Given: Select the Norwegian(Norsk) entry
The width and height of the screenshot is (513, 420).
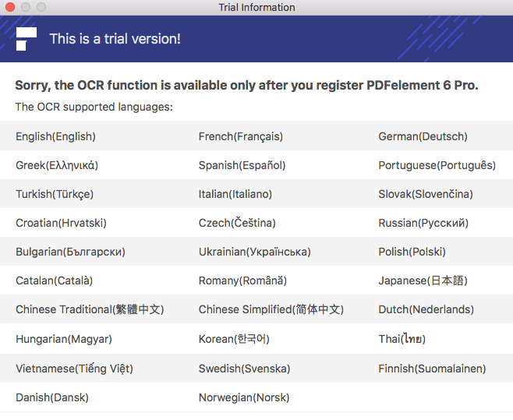Looking at the screenshot, I should pyautogui.click(x=244, y=397).
